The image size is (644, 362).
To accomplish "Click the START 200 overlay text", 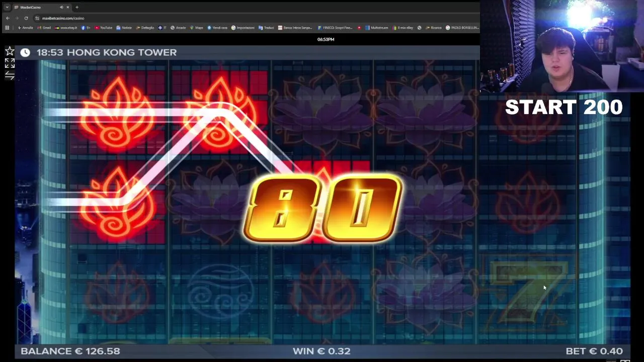I will coord(563,107).
